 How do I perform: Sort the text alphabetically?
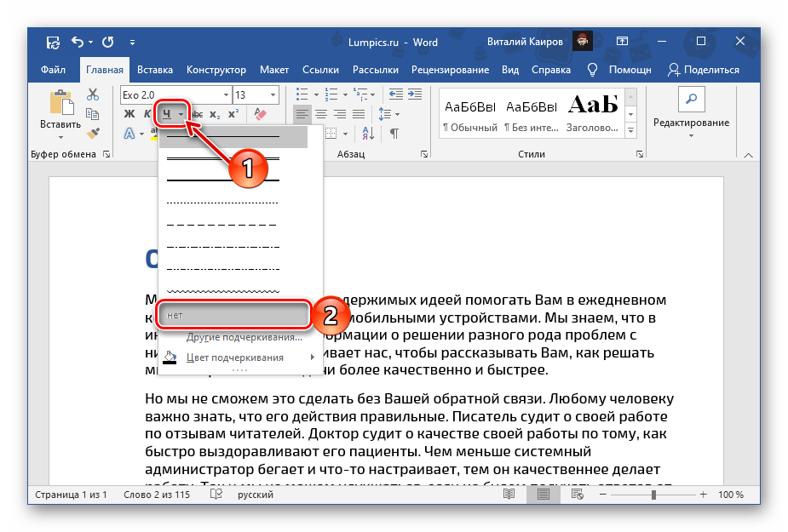[x=368, y=134]
